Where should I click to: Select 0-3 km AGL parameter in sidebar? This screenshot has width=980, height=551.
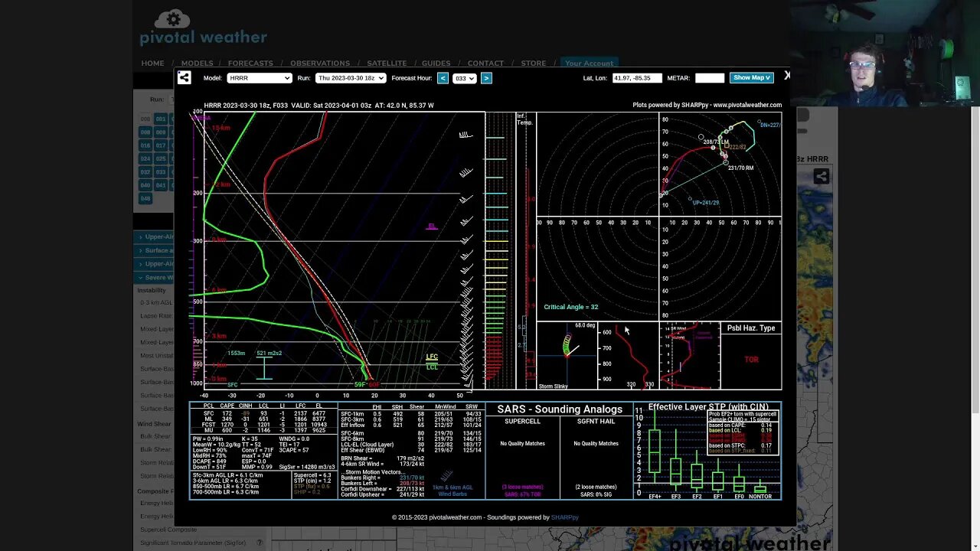coord(156,302)
